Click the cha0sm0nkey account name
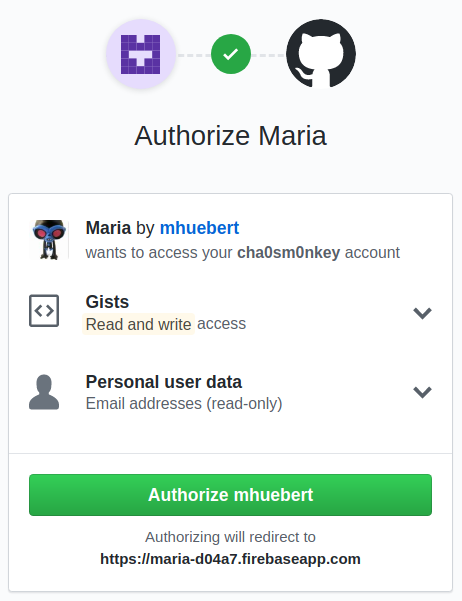462x601 pixels. [x=288, y=253]
